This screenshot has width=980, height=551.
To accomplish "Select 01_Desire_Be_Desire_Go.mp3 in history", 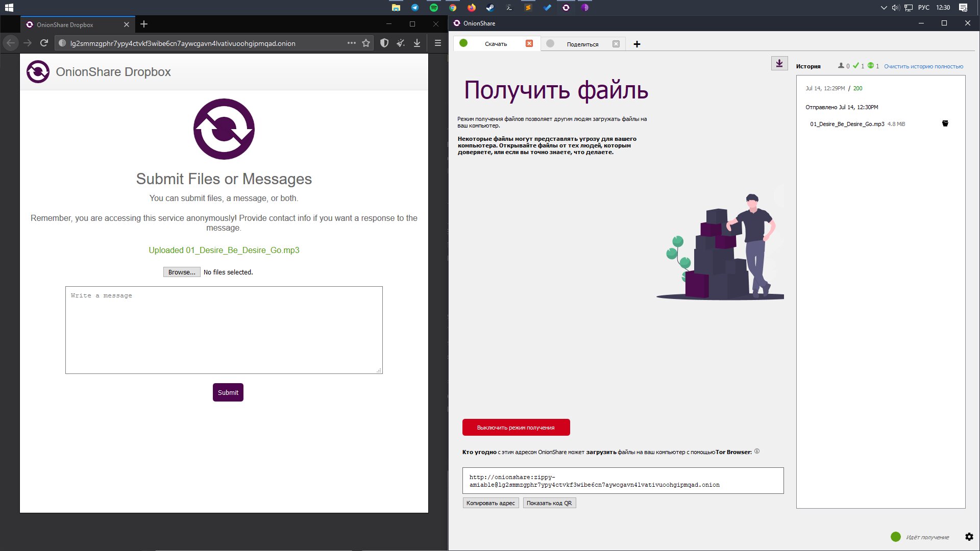I will coord(847,124).
